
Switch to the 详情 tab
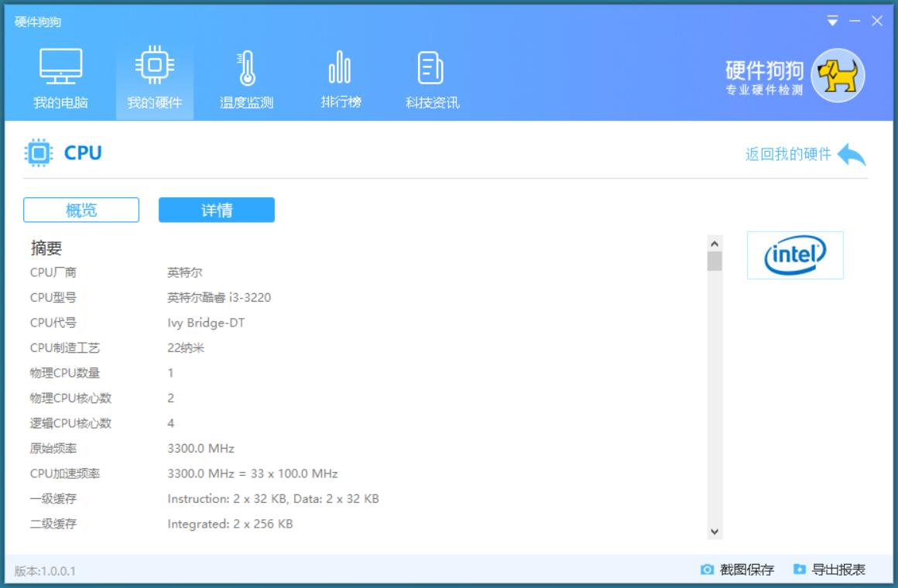(x=217, y=210)
